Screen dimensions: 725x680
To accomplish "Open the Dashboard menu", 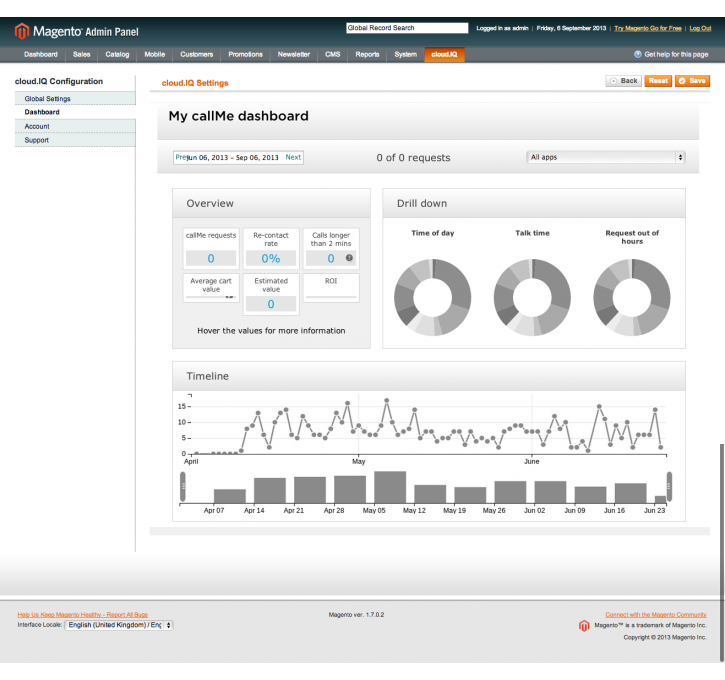I will [41, 55].
